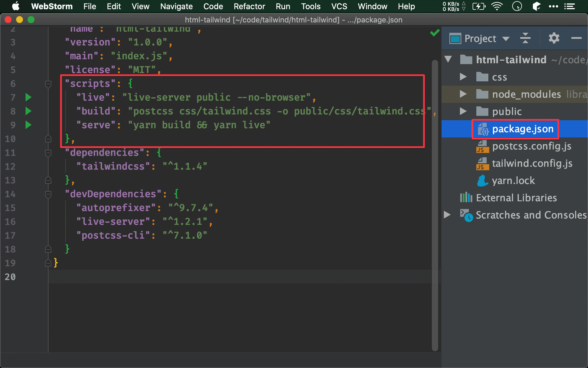The image size is (588, 368).
Task: Open the Wi-Fi status menu
Action: 497,6
